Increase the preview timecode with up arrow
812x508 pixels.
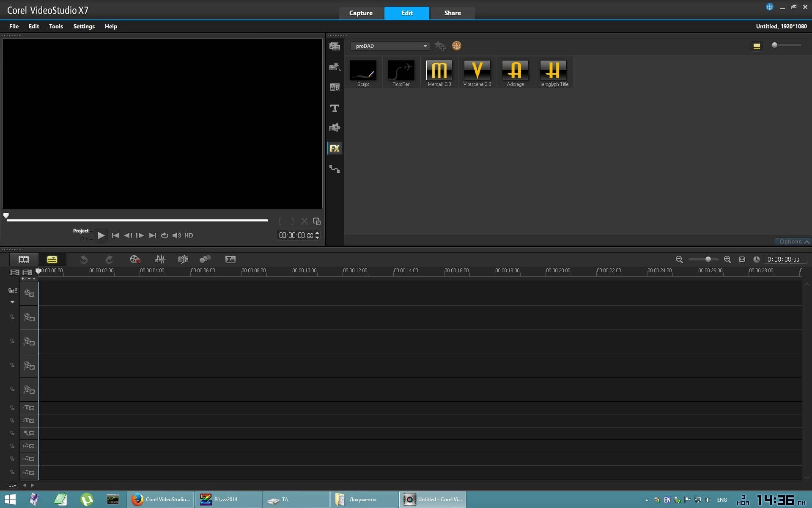[317, 233]
